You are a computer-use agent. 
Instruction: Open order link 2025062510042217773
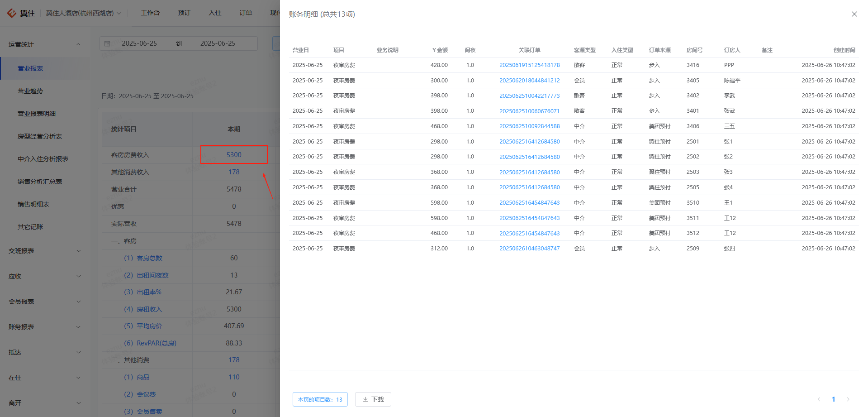point(529,96)
